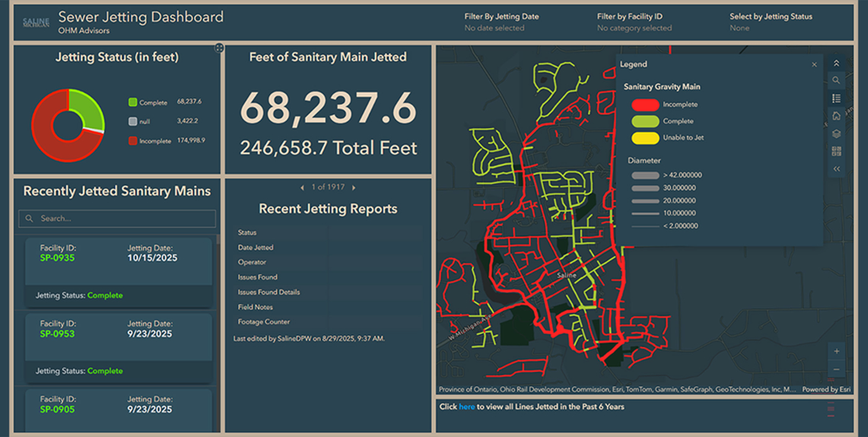Close the Legend panel
868x437 pixels.
(x=814, y=64)
